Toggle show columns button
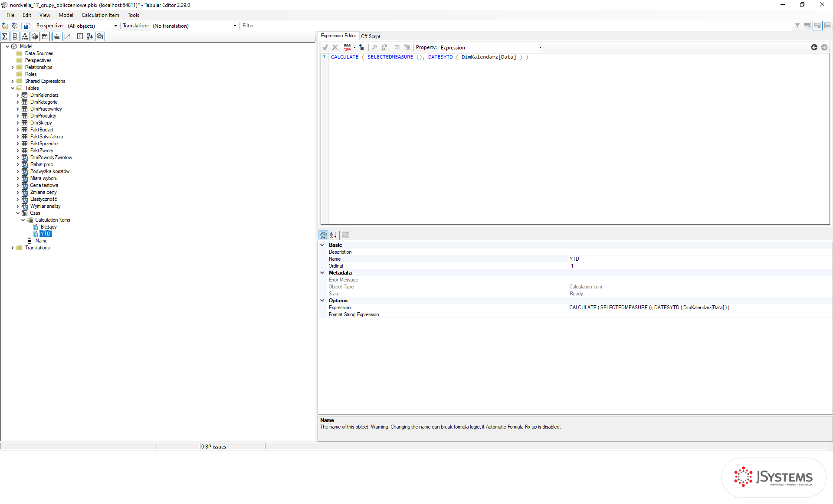 point(15,36)
